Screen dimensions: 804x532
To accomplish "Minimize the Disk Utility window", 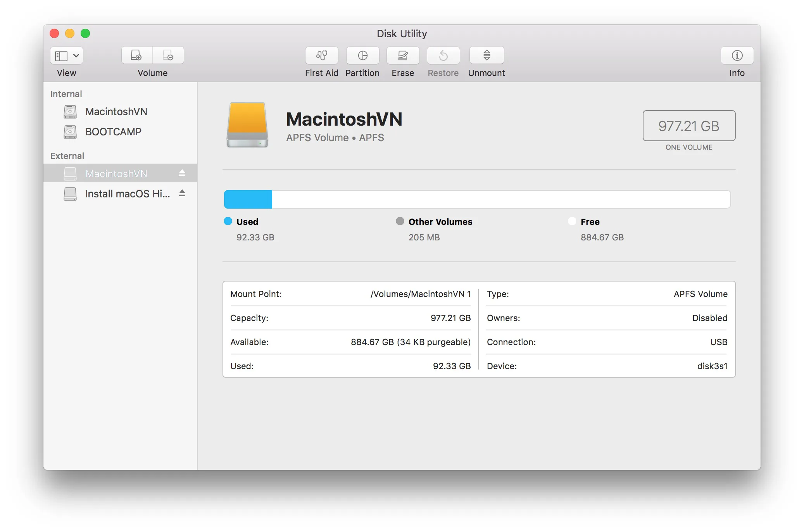I will pyautogui.click(x=70, y=33).
